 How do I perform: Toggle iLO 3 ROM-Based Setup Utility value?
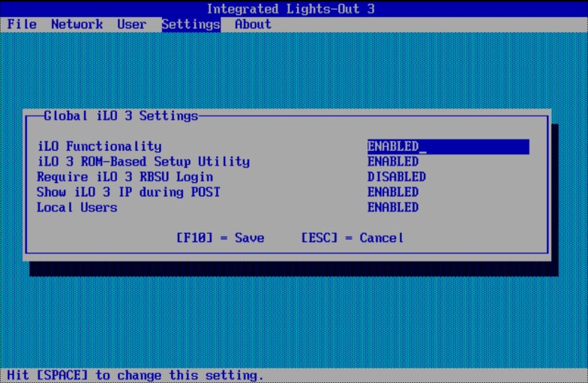click(393, 162)
